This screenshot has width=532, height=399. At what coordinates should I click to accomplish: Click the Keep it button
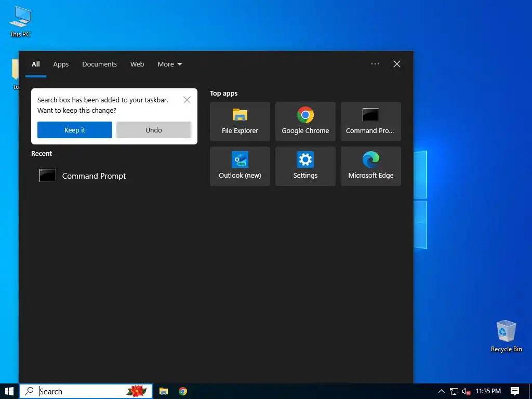click(x=75, y=130)
